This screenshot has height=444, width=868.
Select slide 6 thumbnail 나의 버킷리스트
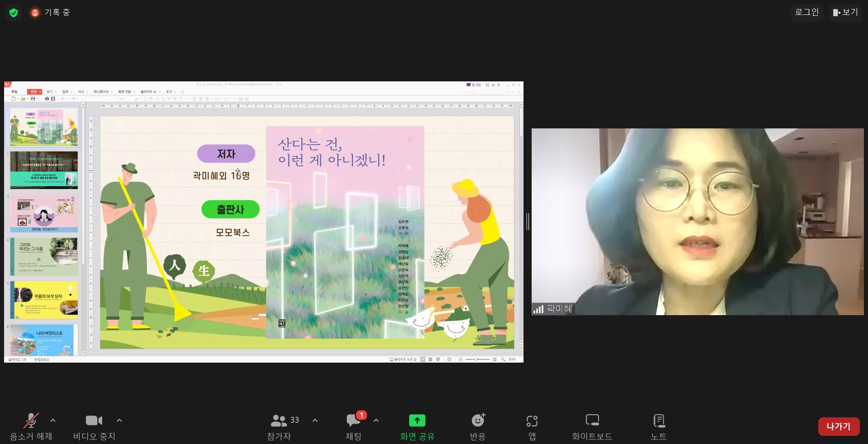coord(44,340)
